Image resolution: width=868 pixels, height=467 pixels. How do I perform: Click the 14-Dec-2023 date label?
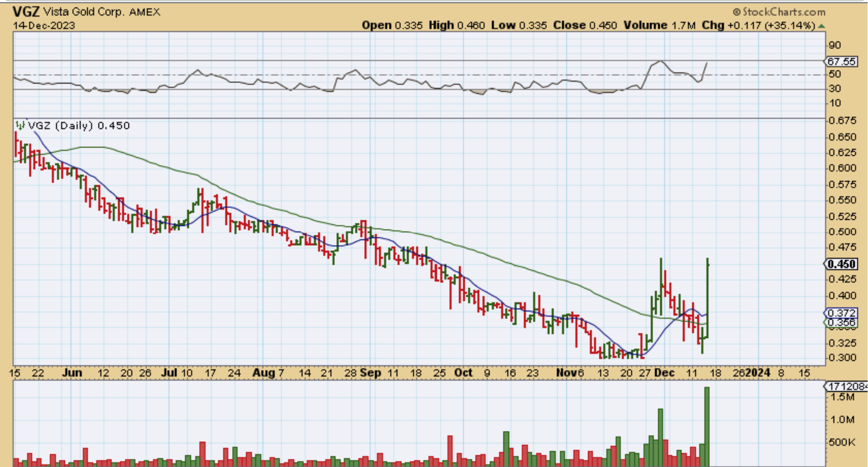[44, 25]
